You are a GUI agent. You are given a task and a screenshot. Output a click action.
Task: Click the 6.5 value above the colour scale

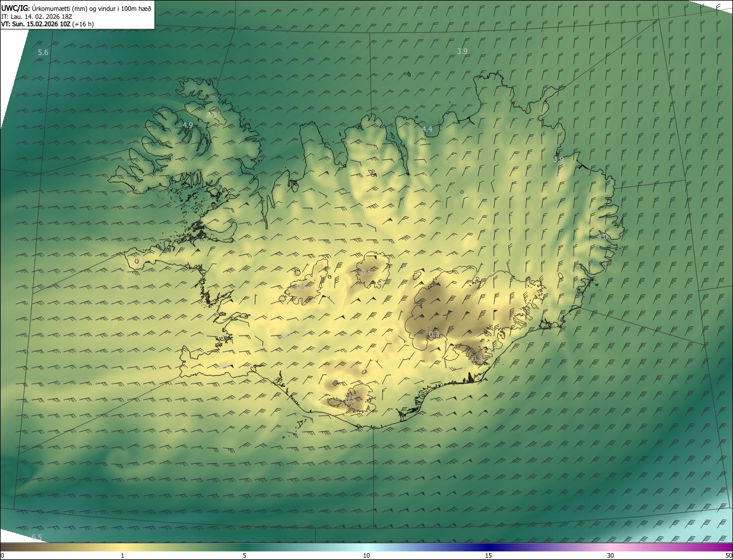[x=37, y=537]
